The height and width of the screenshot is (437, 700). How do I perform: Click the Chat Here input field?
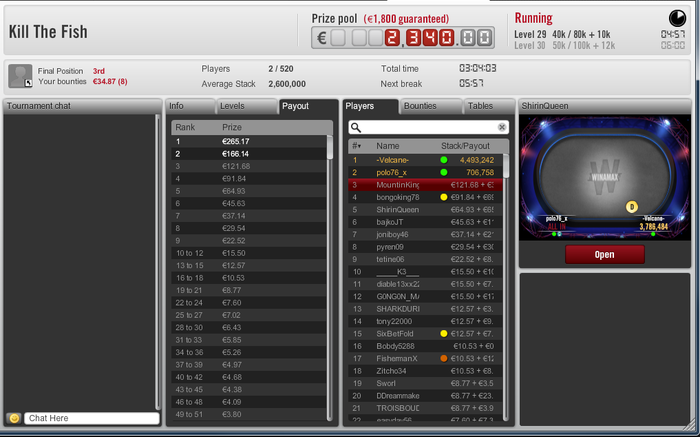(x=92, y=418)
